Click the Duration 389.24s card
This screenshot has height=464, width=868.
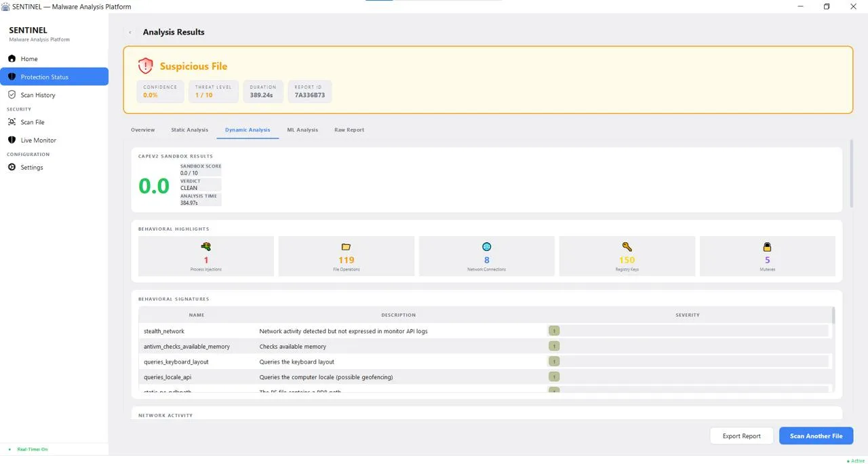(263, 92)
